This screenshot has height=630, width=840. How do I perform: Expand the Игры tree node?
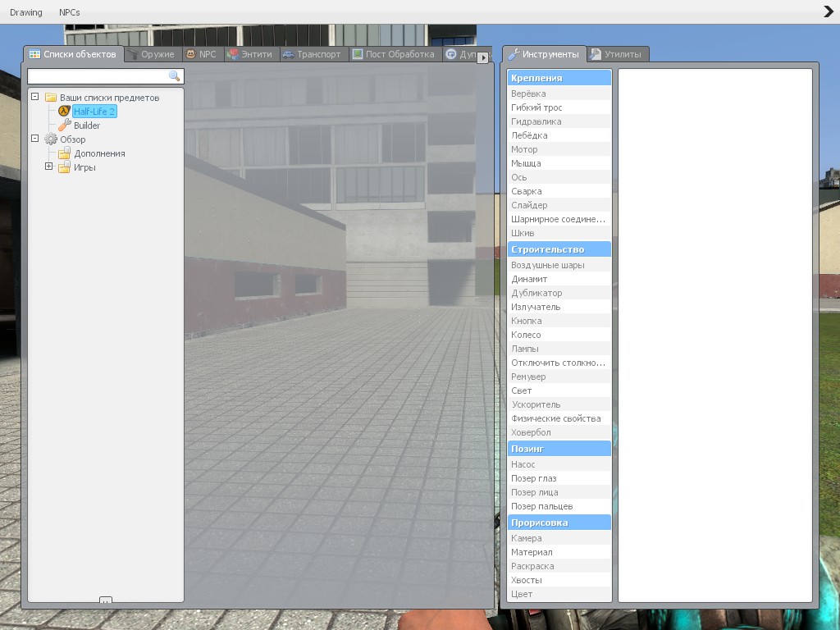pyautogui.click(x=48, y=167)
